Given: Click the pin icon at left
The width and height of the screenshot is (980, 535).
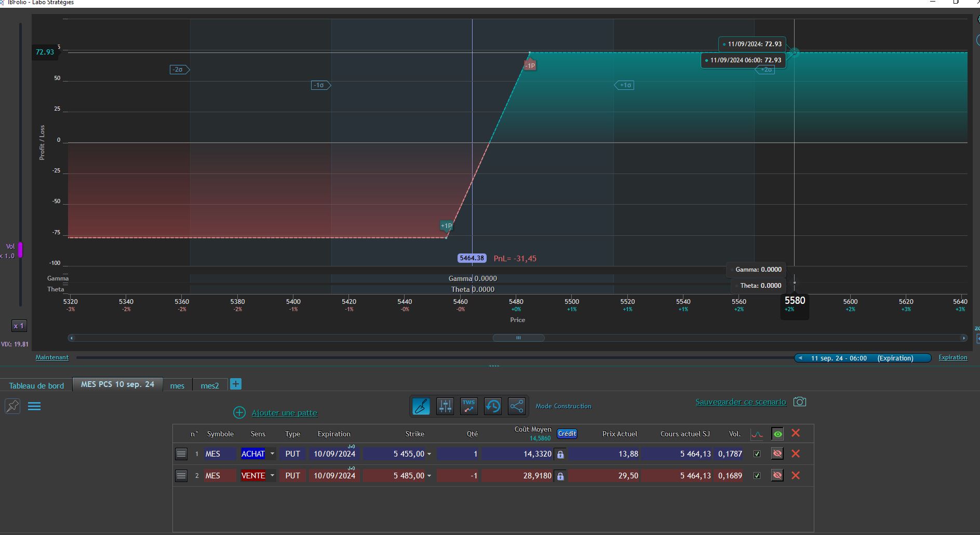Looking at the screenshot, I should click(x=12, y=406).
